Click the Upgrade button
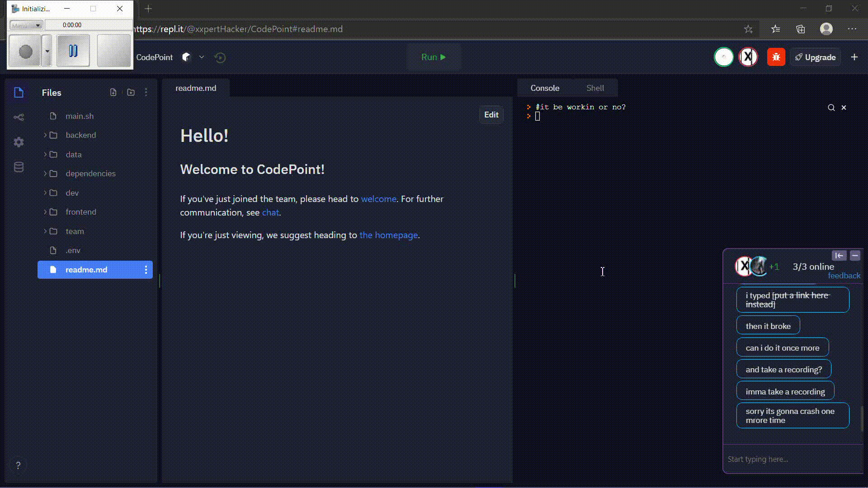 coord(815,57)
